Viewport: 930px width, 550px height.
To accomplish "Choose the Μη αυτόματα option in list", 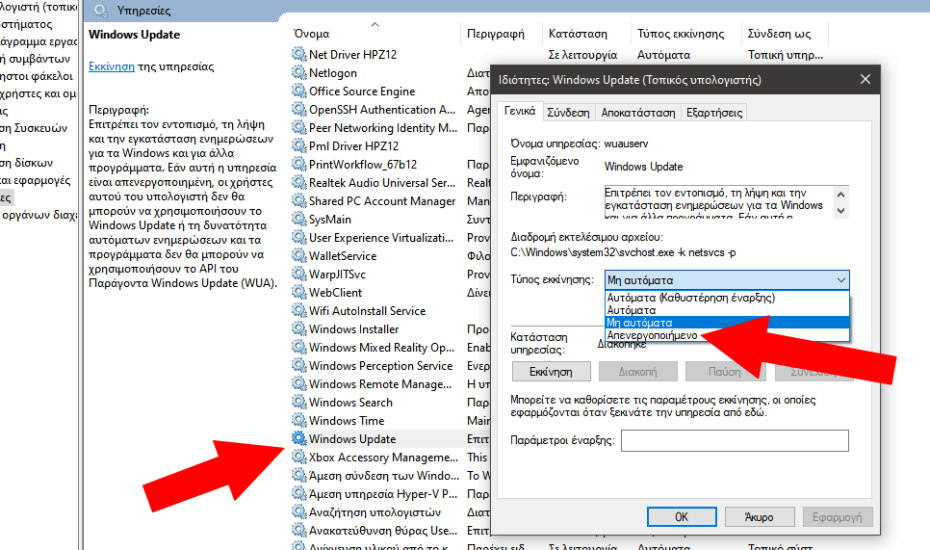I will tap(727, 323).
